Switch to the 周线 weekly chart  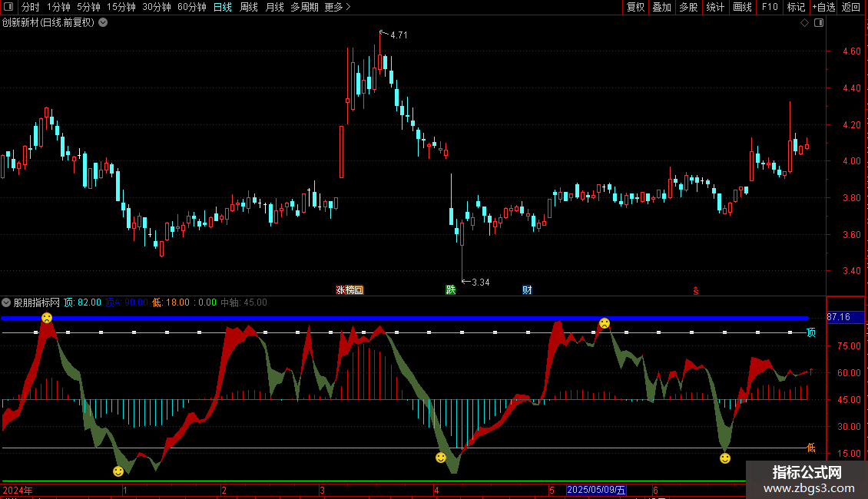pyautogui.click(x=249, y=7)
